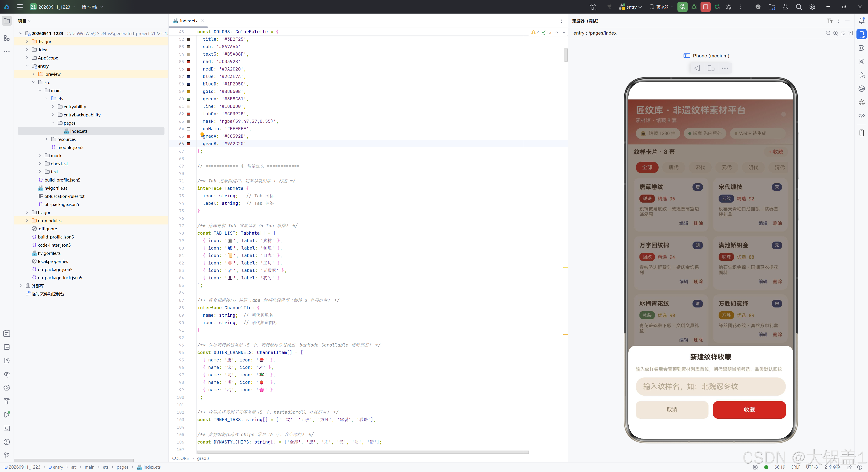The height and width of the screenshot is (472, 868).
Task: Open the problems warning icon
Action: pyautogui.click(x=7, y=442)
